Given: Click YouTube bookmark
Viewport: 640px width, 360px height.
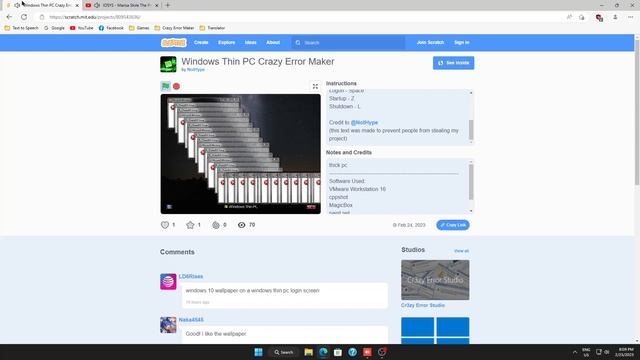Looking at the screenshot, I should 82,28.
